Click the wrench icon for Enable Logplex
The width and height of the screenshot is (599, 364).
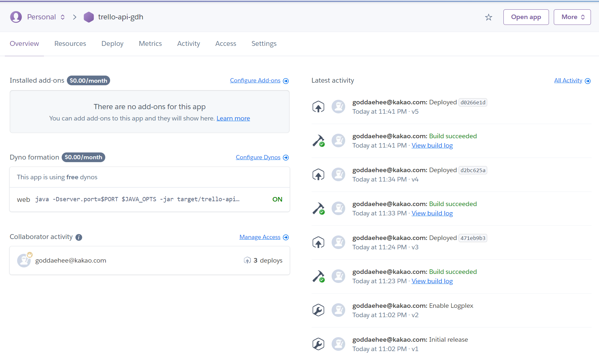(318, 310)
